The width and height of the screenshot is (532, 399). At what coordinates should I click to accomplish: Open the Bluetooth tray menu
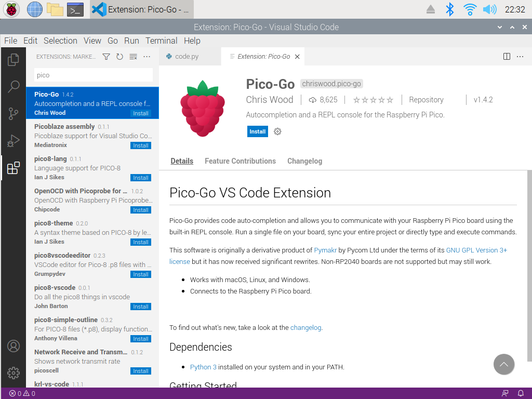point(450,9)
